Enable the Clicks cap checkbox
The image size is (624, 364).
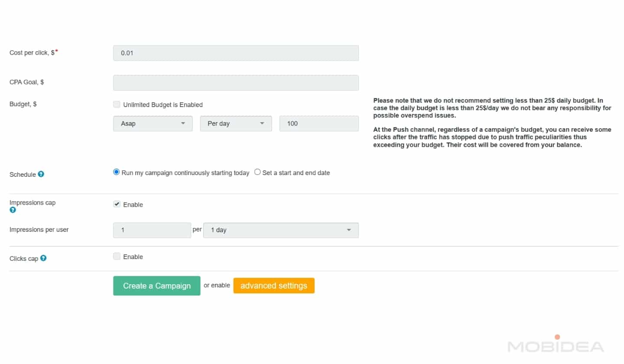pyautogui.click(x=117, y=257)
